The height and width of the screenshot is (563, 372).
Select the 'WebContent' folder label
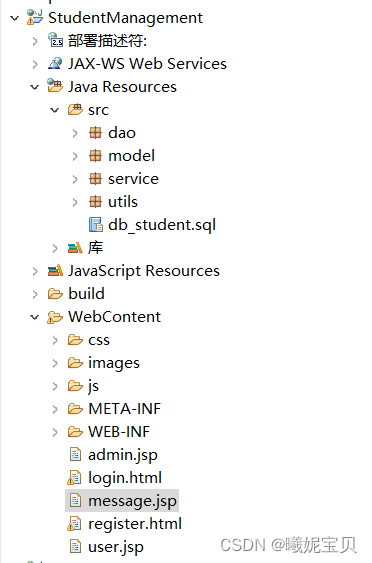tap(115, 317)
